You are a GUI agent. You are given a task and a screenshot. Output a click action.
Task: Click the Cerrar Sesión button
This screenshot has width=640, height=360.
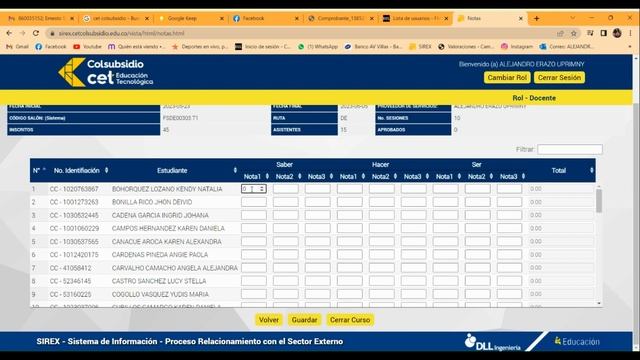coord(559,78)
